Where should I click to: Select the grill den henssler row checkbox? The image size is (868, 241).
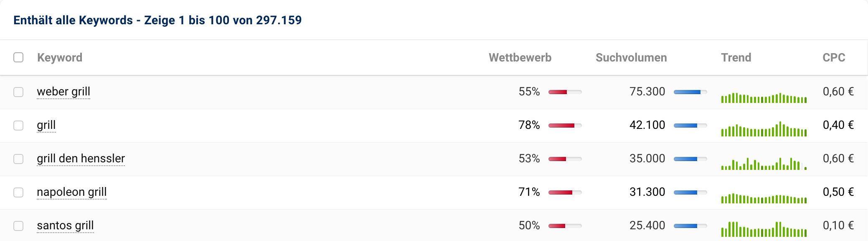pos(18,159)
